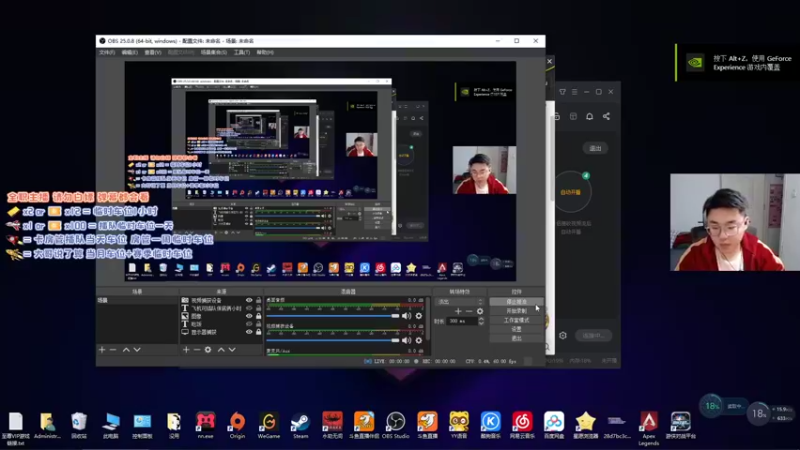Click the transition duration 300 ms field
The height and width of the screenshot is (450, 800).
(x=462, y=321)
